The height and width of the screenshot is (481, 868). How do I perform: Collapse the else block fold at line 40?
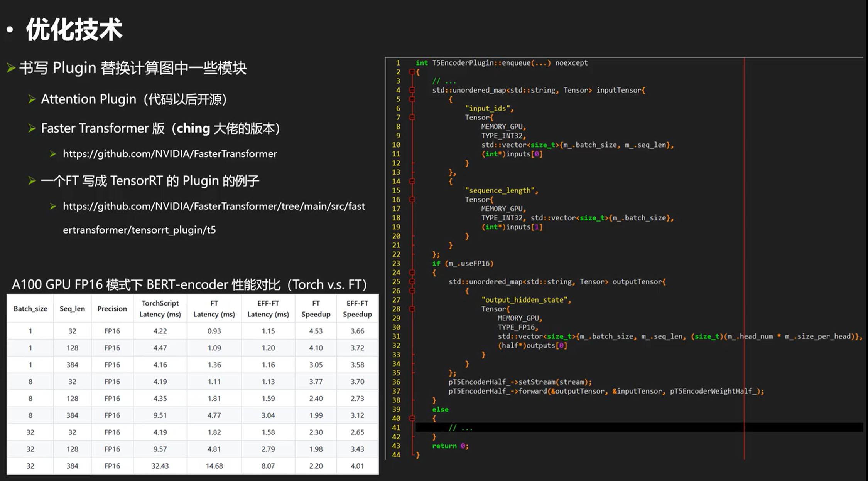point(412,419)
